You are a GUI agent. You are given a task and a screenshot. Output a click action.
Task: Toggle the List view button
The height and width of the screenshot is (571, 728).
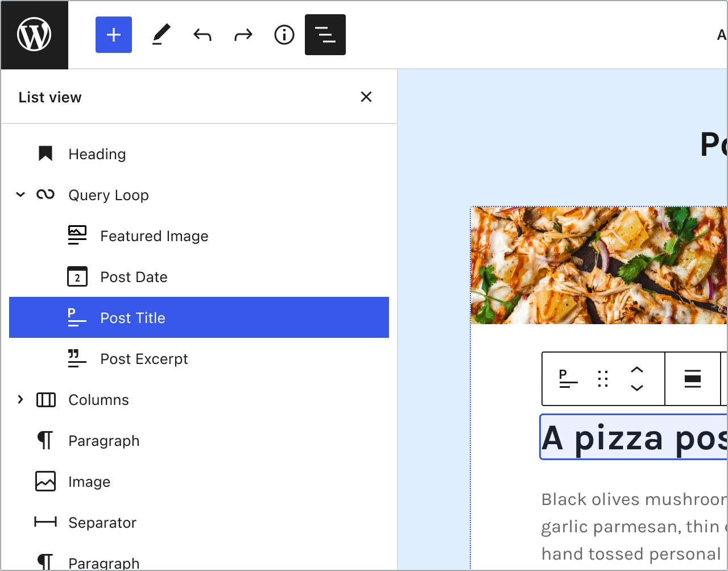tap(325, 35)
